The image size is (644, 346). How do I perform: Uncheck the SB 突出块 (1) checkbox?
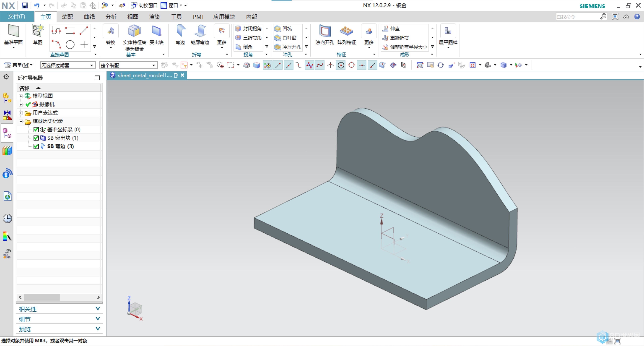pos(36,138)
